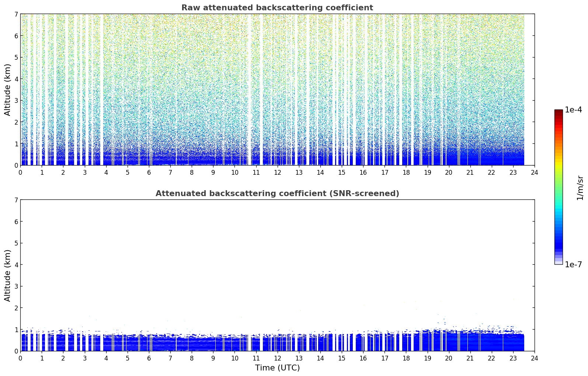Click hour 24 tick label under SNR-screened plot

click(534, 358)
